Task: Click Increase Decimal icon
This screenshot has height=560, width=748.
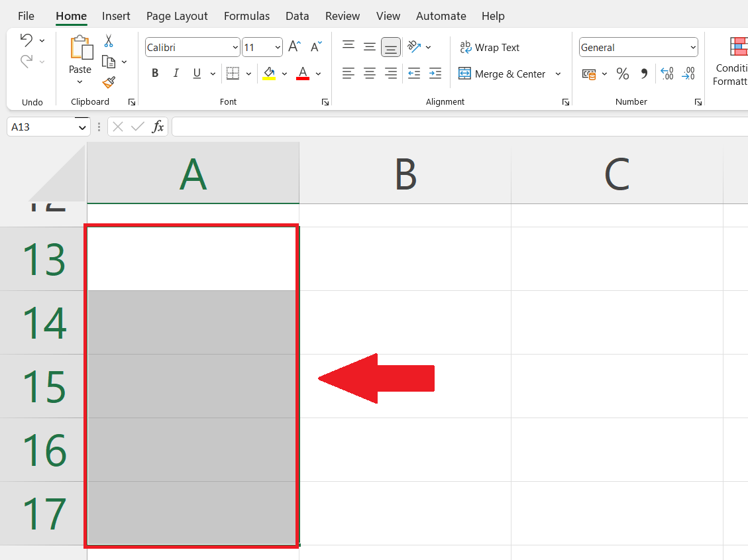Action: point(667,74)
